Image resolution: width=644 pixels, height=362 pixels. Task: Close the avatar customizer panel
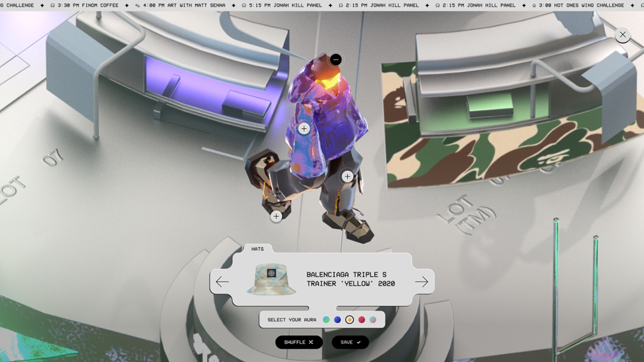click(623, 35)
